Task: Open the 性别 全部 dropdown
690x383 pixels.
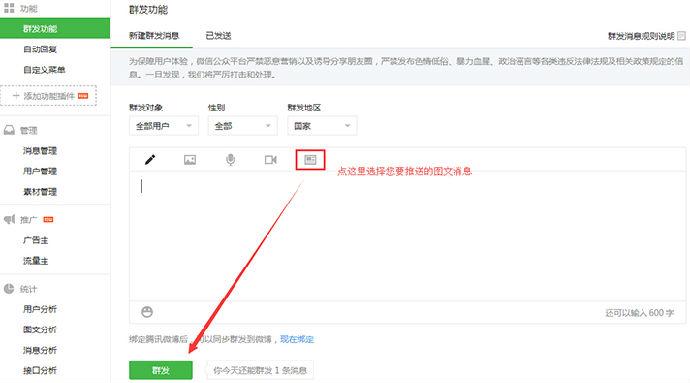Action: [x=242, y=126]
